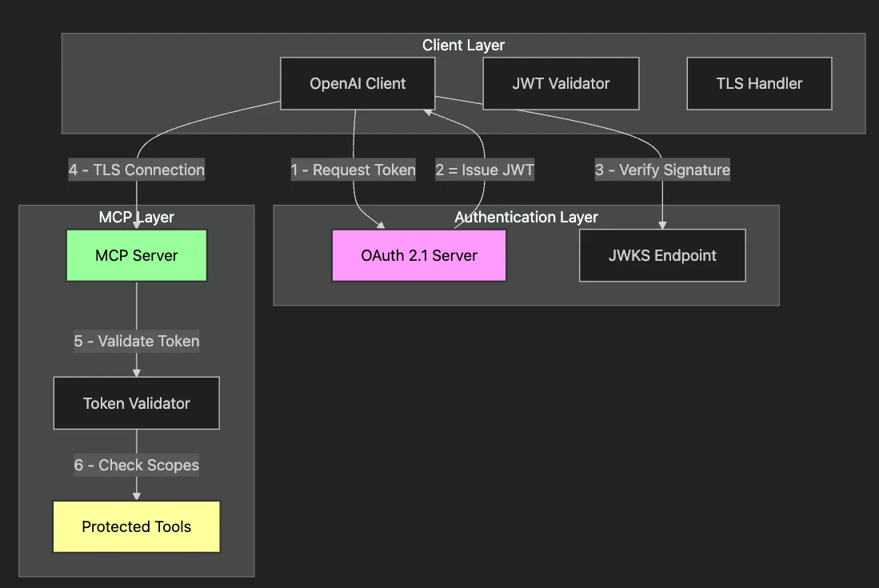Select the OpenAI Client node
879x588 pixels.
point(358,82)
